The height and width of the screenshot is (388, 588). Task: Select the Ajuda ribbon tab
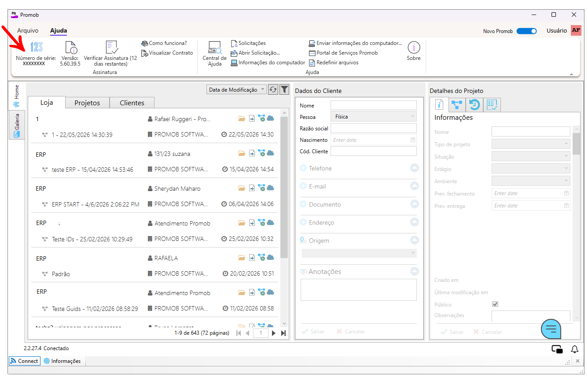tap(59, 31)
